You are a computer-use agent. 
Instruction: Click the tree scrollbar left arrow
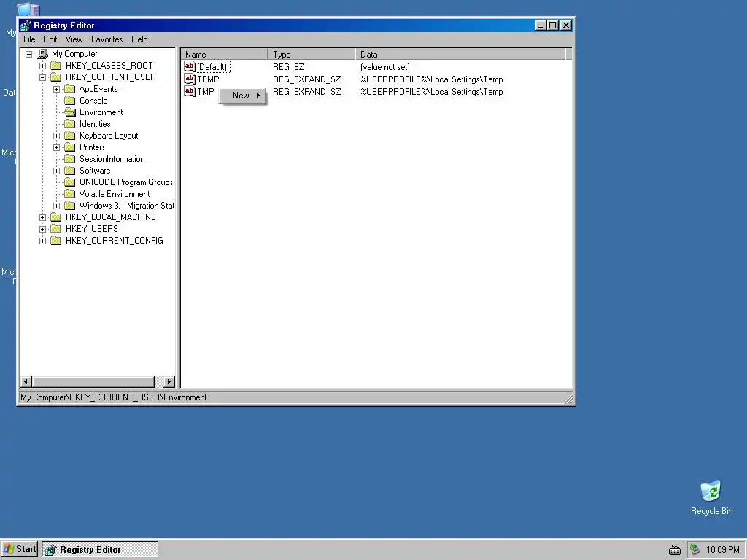pos(26,381)
